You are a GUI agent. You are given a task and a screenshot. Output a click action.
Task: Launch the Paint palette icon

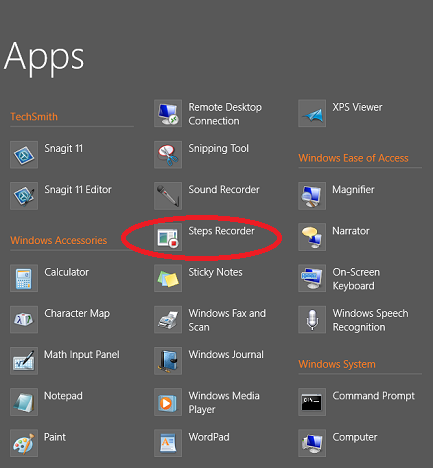pyautogui.click(x=24, y=443)
